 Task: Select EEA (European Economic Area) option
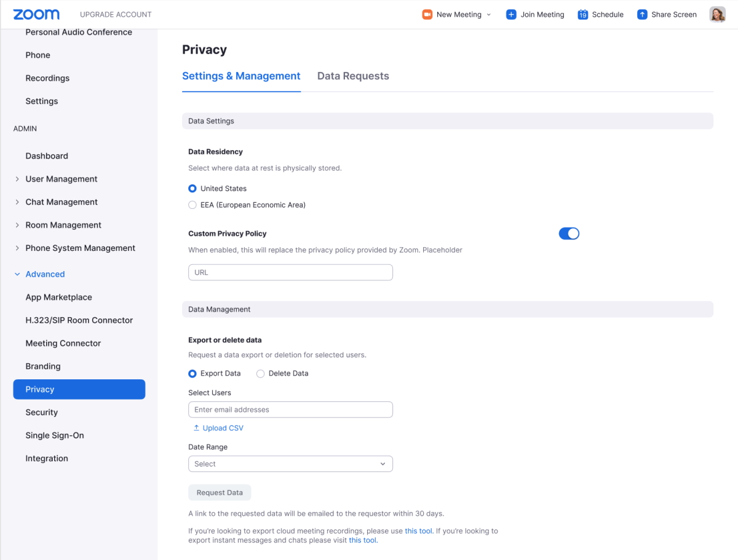coord(192,205)
